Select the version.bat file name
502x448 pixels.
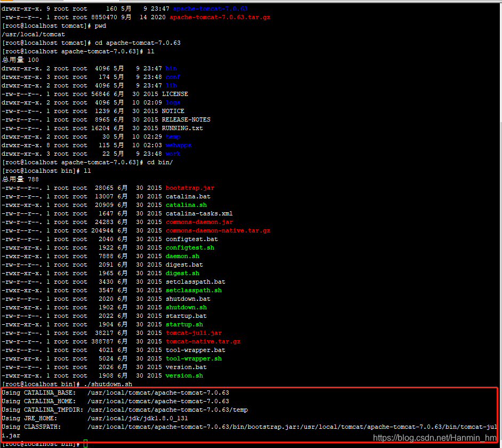coord(186,367)
